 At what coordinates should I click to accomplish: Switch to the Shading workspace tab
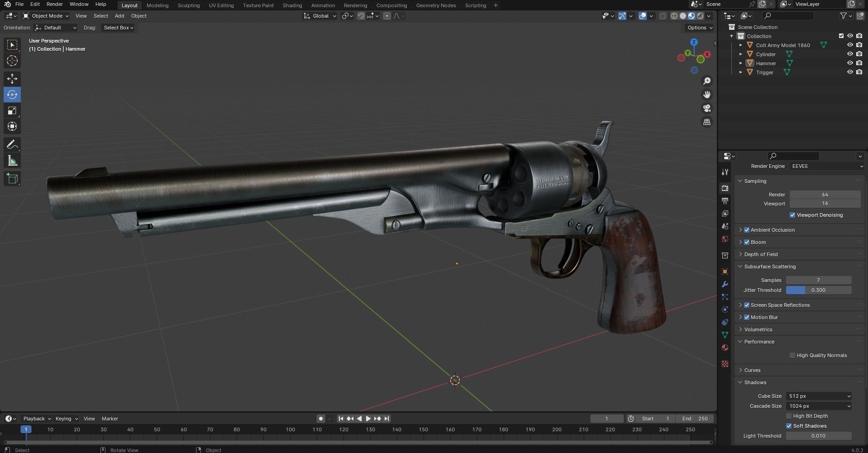[292, 5]
